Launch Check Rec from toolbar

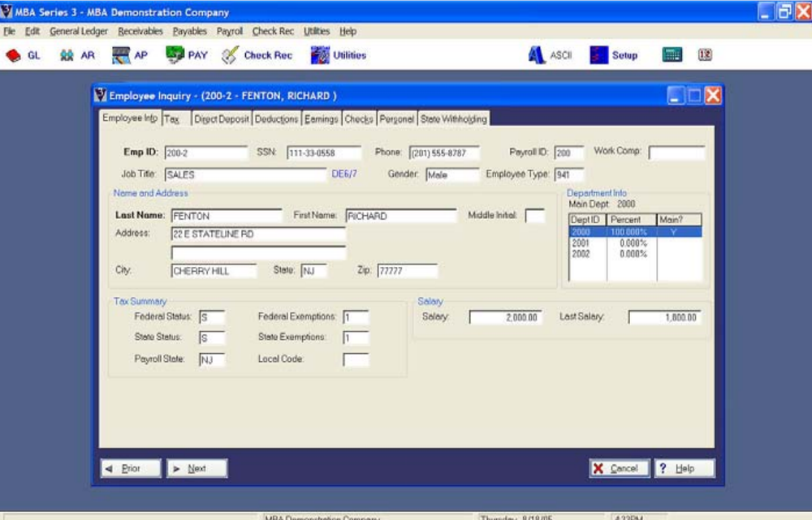tap(257, 55)
